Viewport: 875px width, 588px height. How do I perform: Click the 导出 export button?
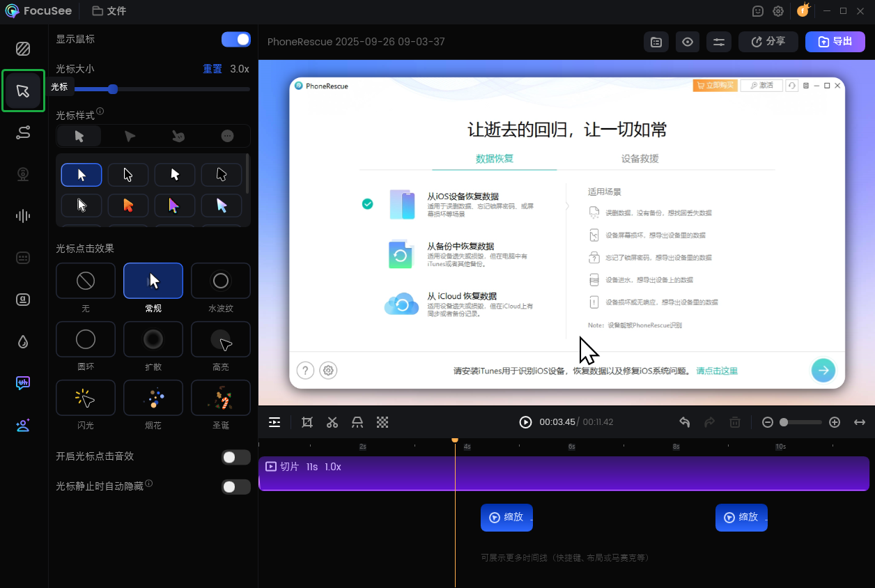[835, 42]
